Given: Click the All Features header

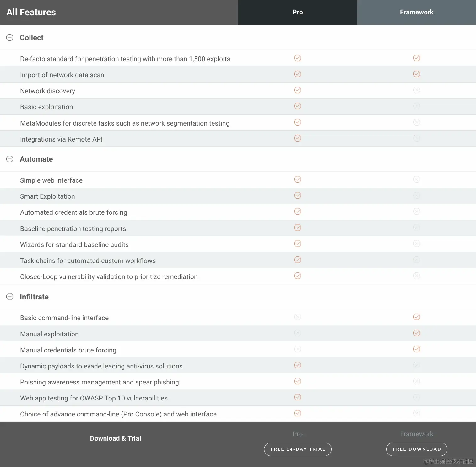Looking at the screenshot, I should click(x=31, y=12).
